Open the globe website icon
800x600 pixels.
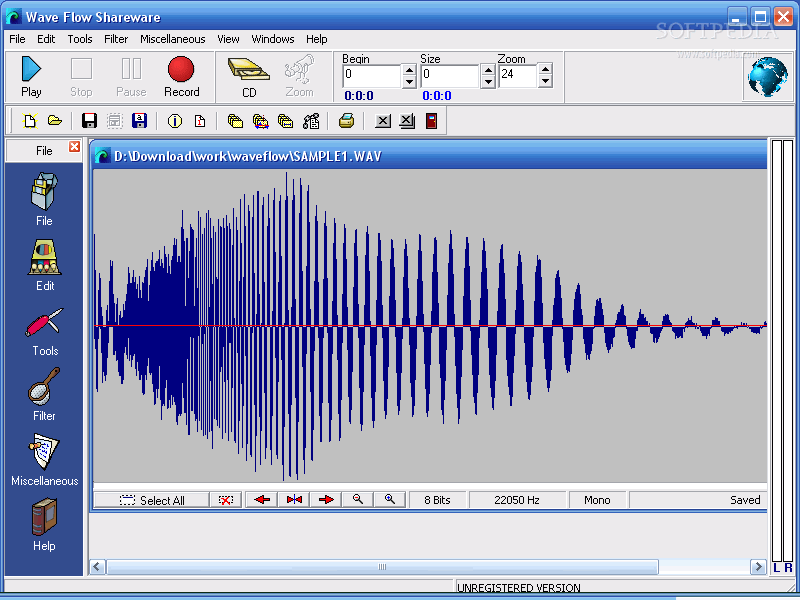[767, 77]
